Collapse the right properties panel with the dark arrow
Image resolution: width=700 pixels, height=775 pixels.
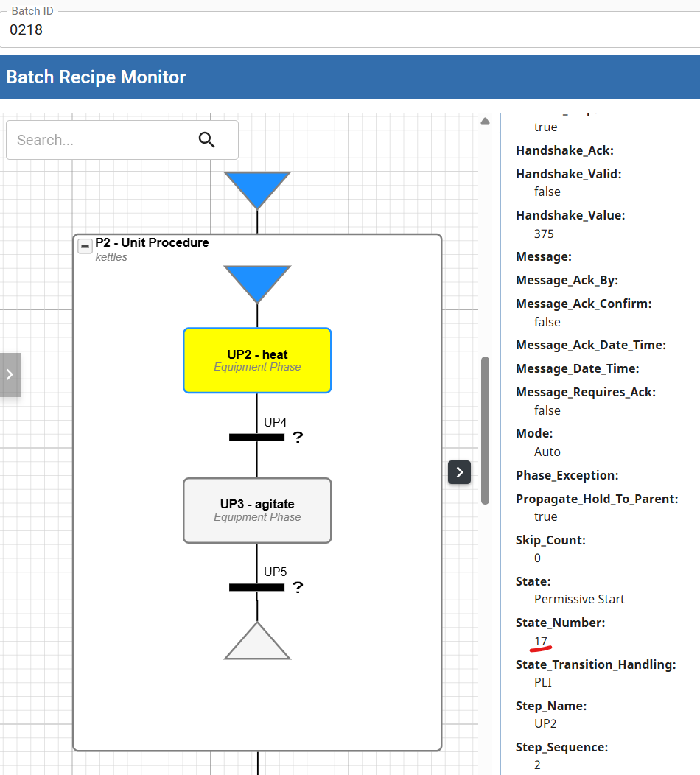click(x=459, y=472)
